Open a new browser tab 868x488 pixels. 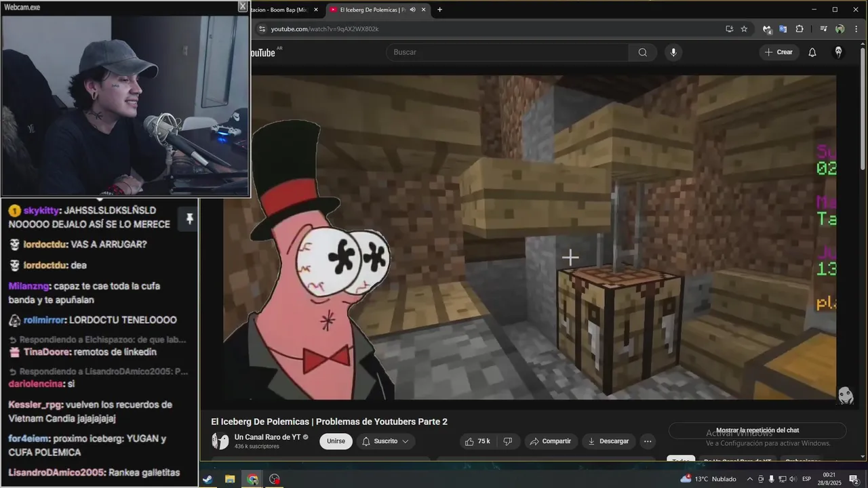[x=439, y=9]
